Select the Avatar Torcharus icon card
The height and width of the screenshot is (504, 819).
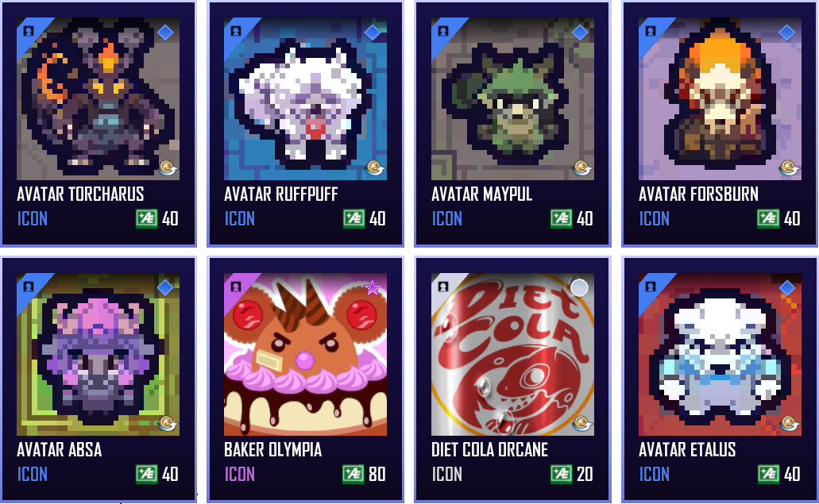point(99,124)
